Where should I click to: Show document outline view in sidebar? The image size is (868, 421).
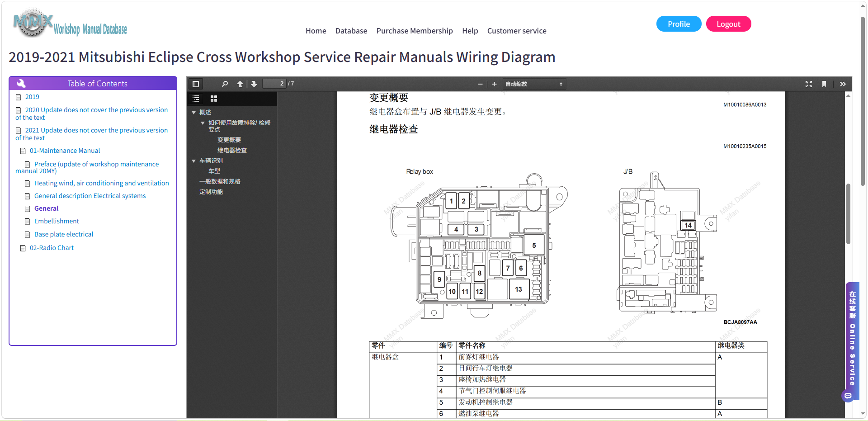(196, 99)
